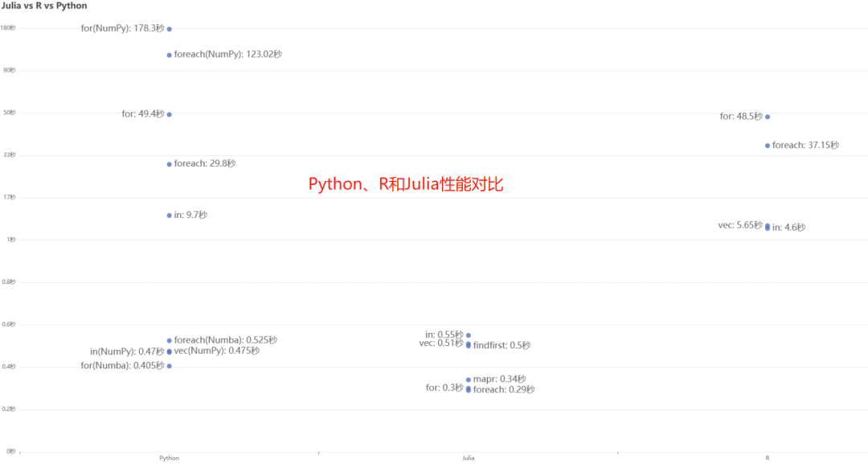Viewport: 868px width, 465px height.
Task: Select the foreach(NumPy): 123.02秒 data point
Action: coord(168,55)
